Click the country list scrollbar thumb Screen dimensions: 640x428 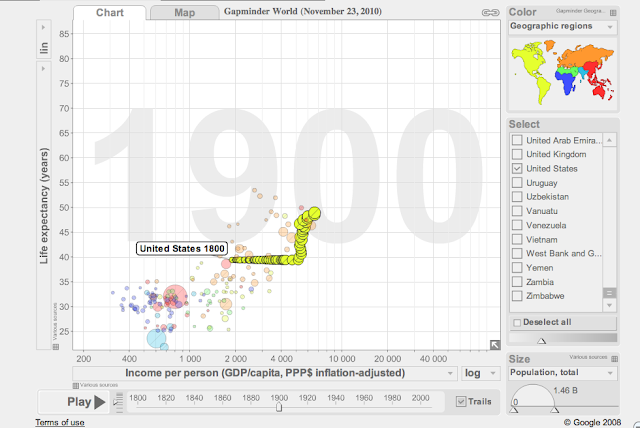pos(609,293)
